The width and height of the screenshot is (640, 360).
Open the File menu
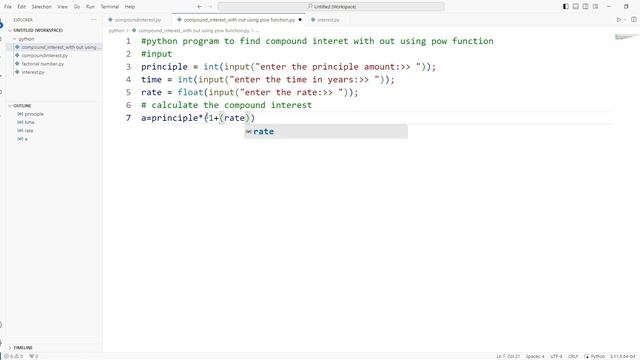[8, 7]
